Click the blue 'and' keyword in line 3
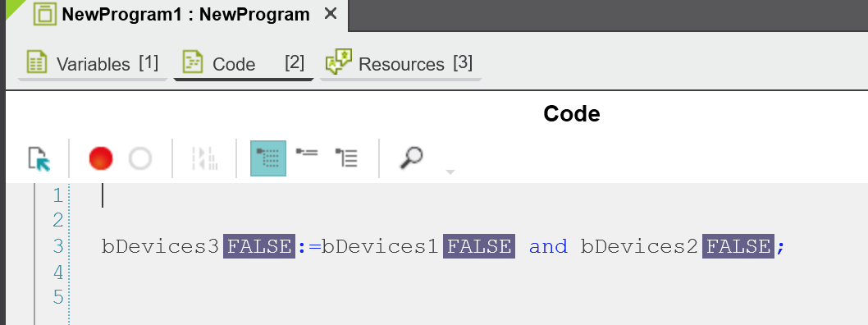 [x=548, y=246]
